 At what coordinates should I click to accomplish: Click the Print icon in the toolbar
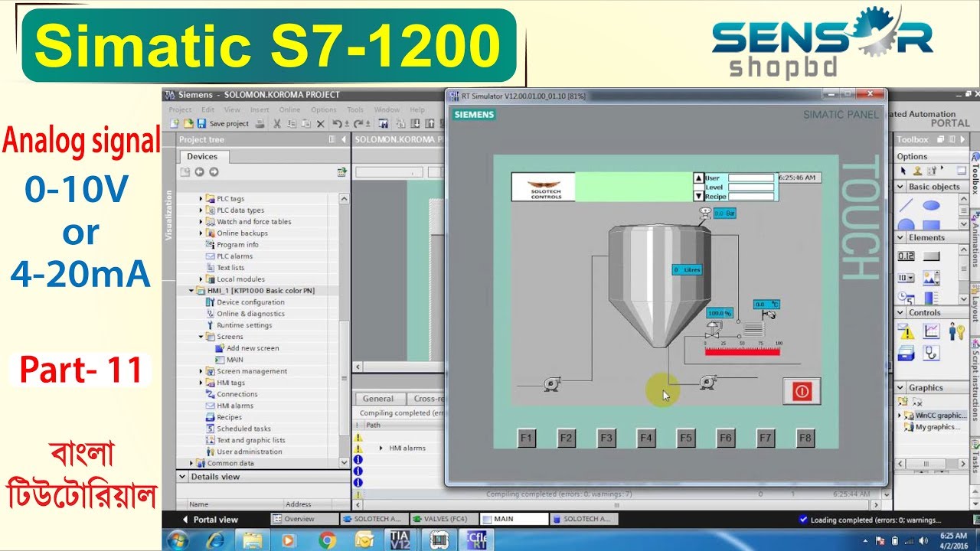tap(260, 123)
